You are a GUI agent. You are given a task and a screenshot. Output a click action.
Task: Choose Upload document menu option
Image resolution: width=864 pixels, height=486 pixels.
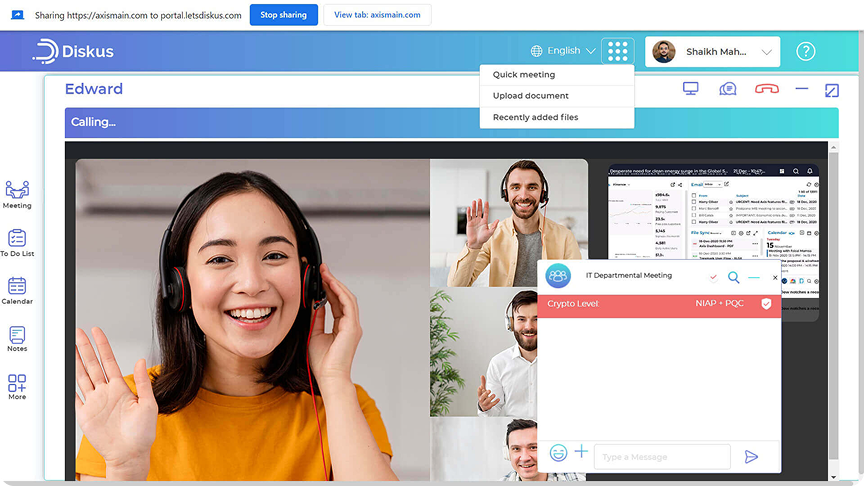(x=531, y=96)
